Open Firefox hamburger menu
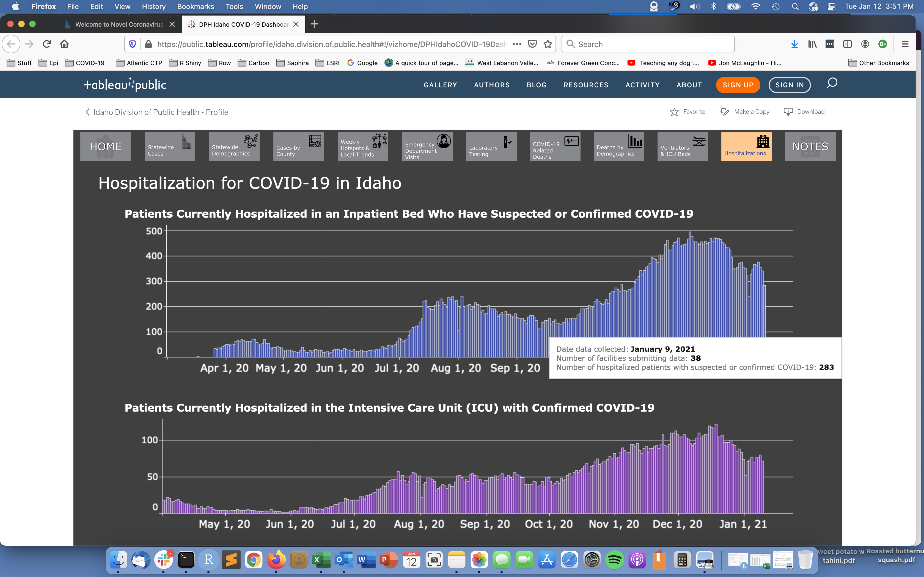 tap(905, 44)
